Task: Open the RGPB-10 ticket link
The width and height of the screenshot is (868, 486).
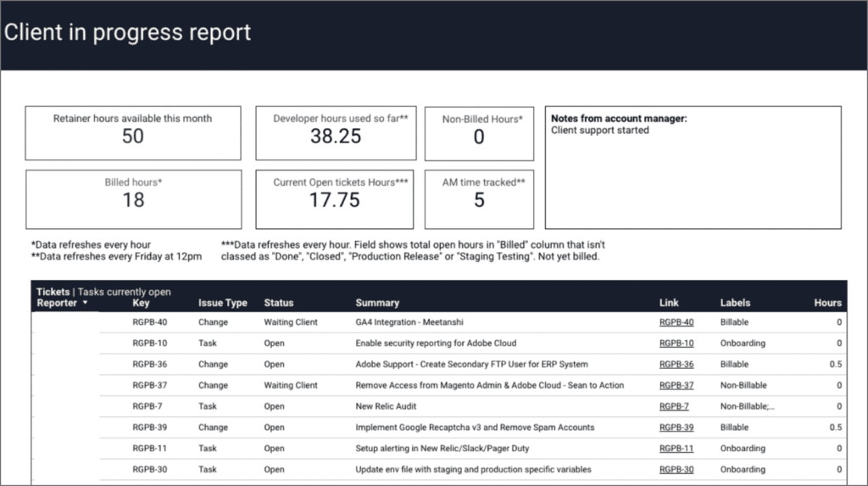Action: click(x=676, y=344)
